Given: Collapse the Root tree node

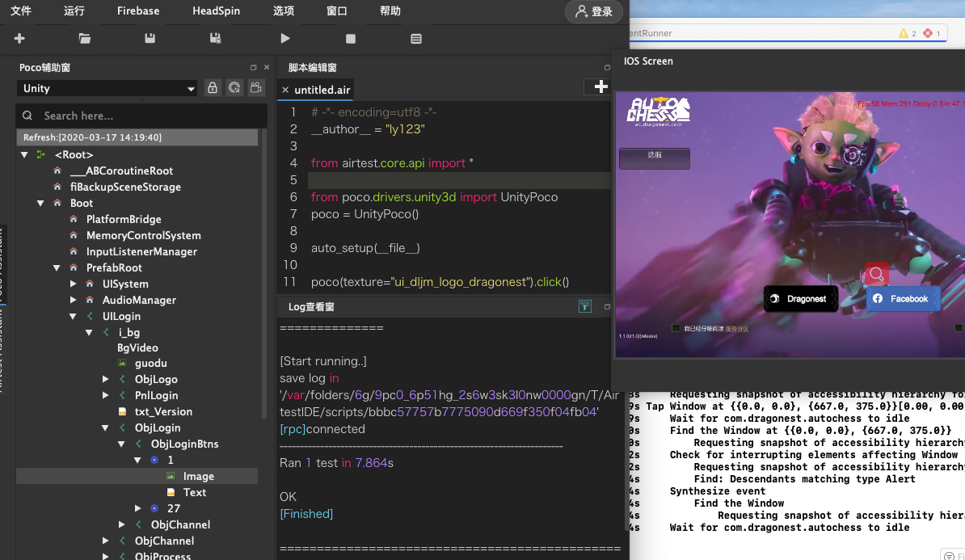Looking at the screenshot, I should click(24, 154).
